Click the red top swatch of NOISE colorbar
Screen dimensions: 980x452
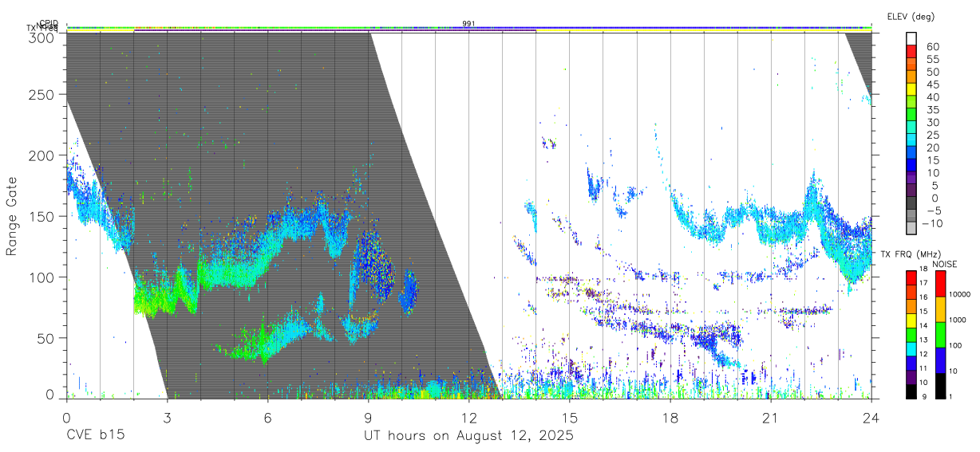point(939,284)
